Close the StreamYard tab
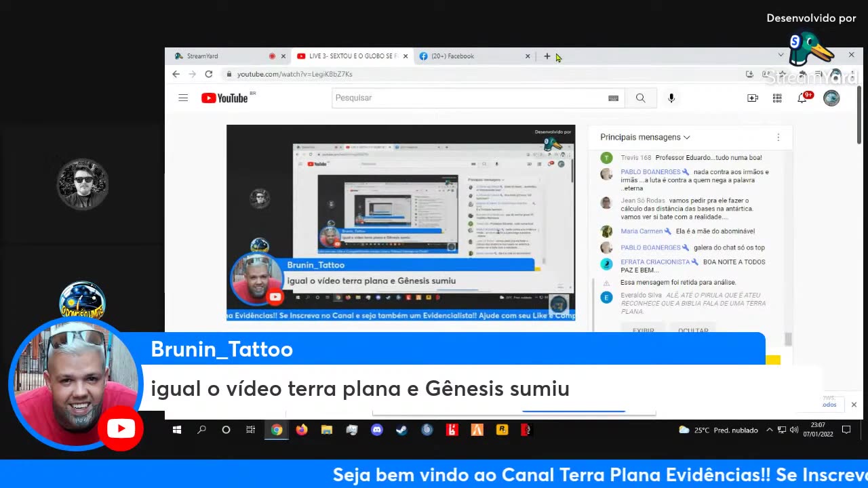Screen dimensions: 868x488 [x=283, y=56]
